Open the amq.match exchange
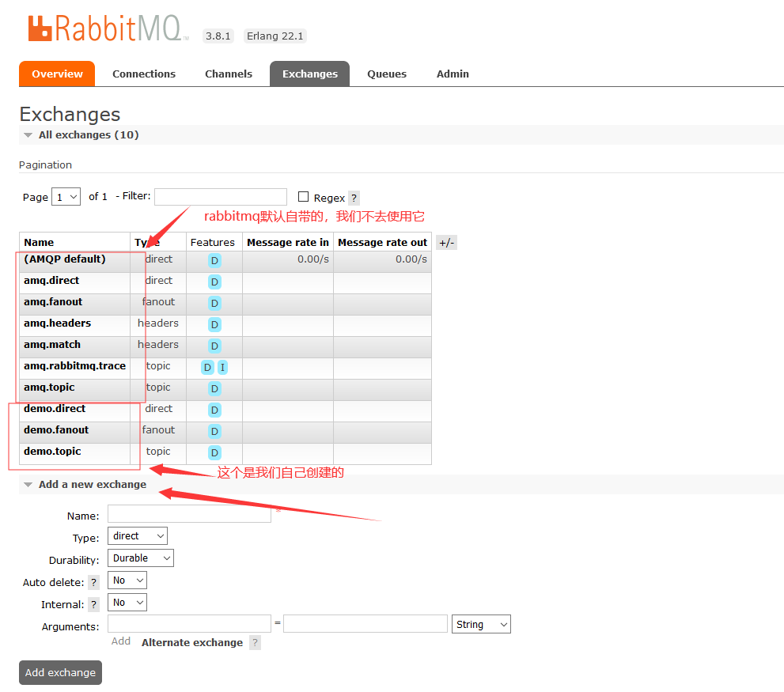This screenshot has width=784, height=692. click(x=52, y=345)
